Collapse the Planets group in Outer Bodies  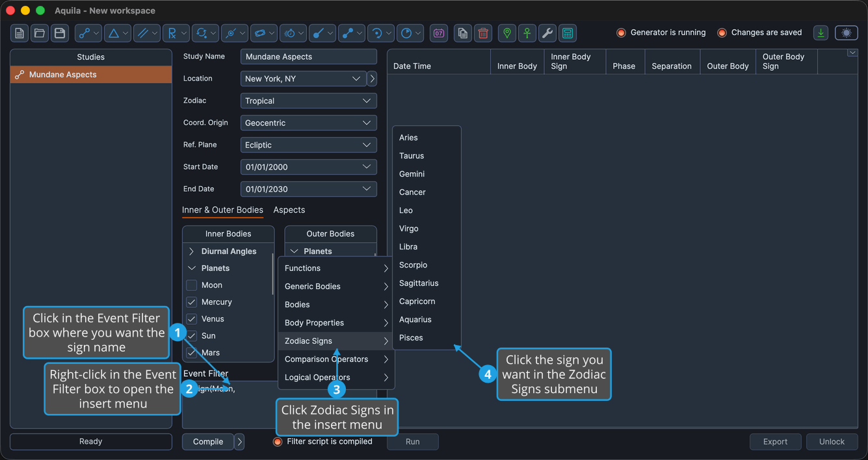(294, 251)
